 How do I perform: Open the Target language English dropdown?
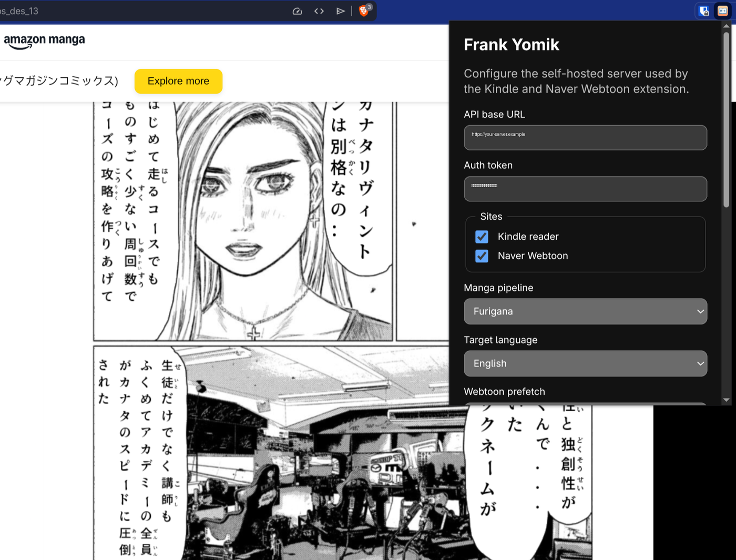[x=585, y=363]
